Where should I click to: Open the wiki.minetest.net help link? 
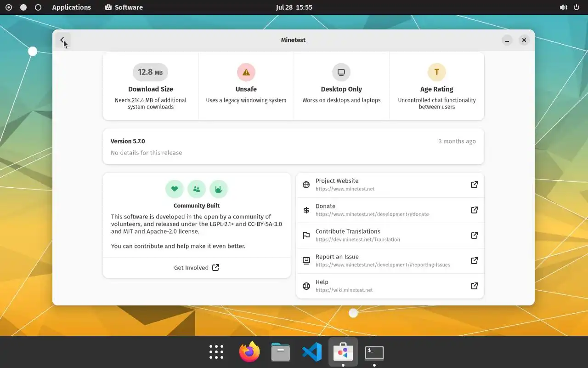[390, 286]
